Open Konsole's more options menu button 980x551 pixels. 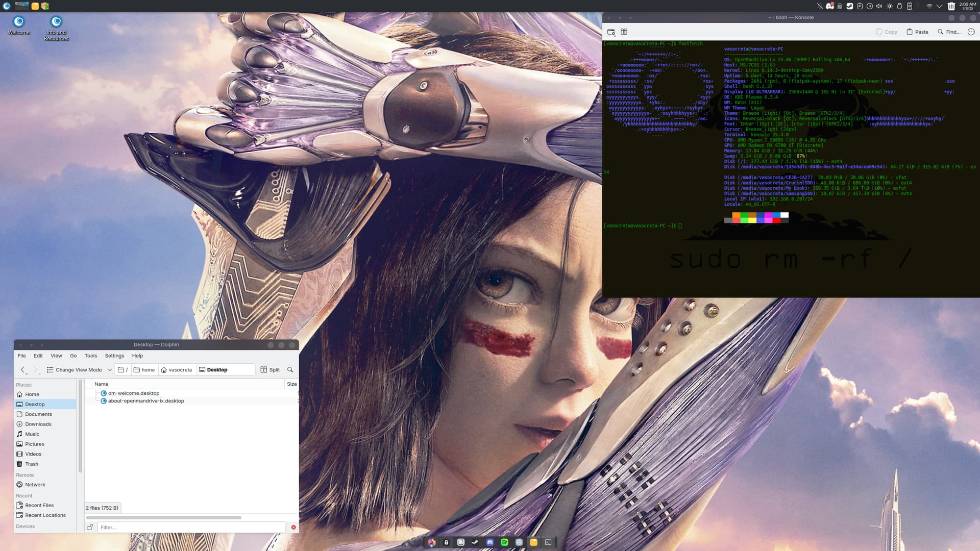click(971, 32)
